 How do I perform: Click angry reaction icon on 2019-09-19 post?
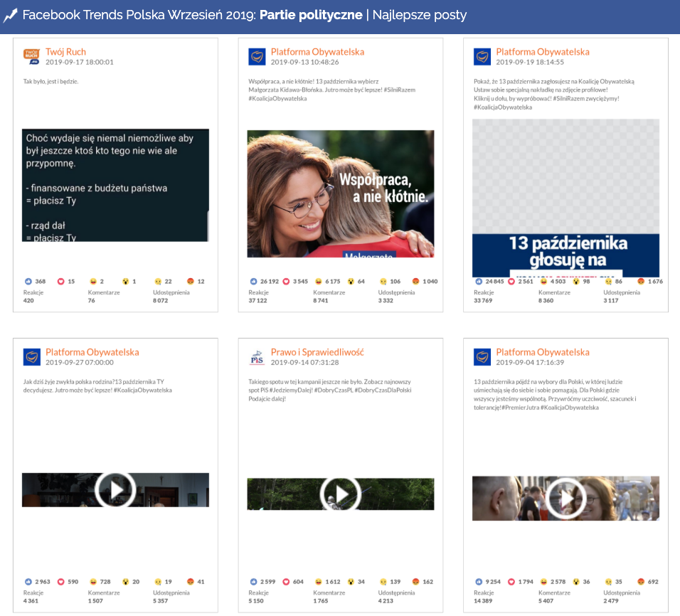coord(641,282)
